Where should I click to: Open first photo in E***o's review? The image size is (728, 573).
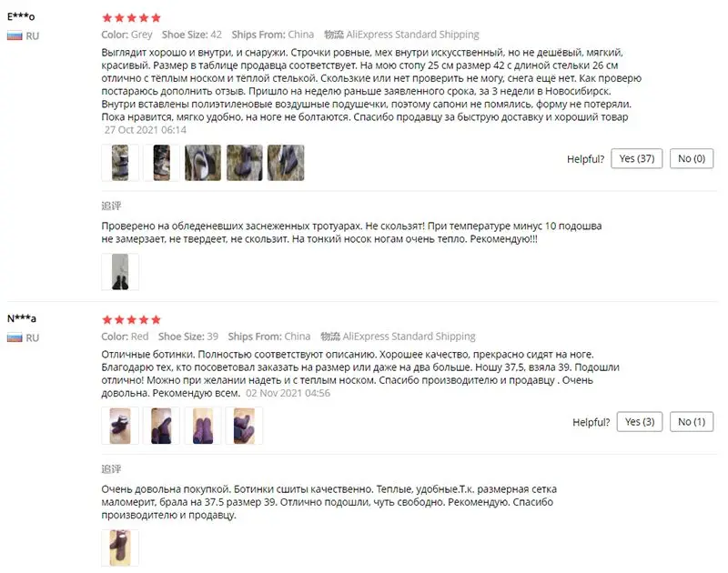tap(120, 163)
